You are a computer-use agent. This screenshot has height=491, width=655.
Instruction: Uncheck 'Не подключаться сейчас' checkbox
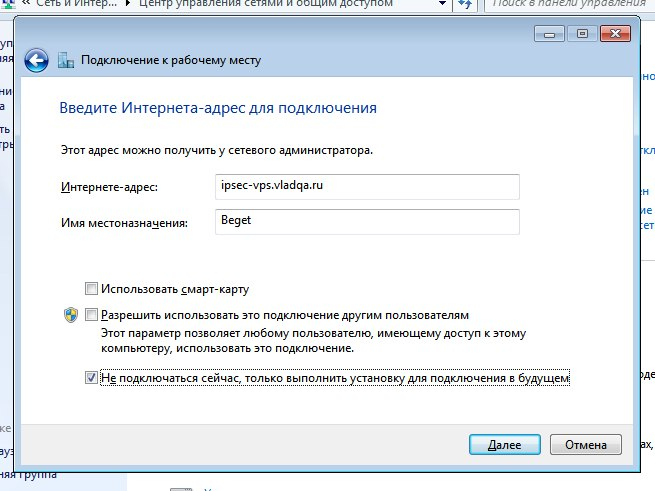[x=91, y=378]
